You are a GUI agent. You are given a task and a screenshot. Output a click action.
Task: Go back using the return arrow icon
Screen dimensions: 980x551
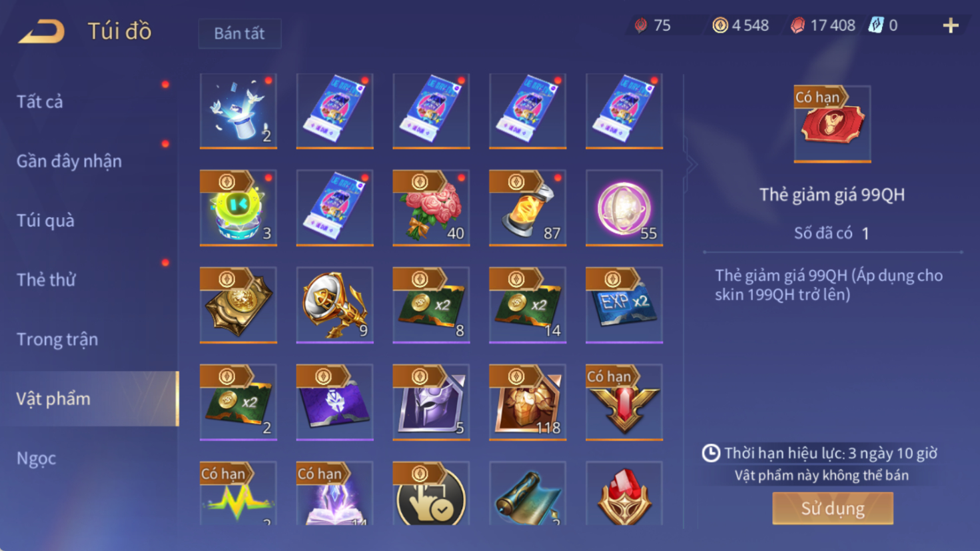41,31
